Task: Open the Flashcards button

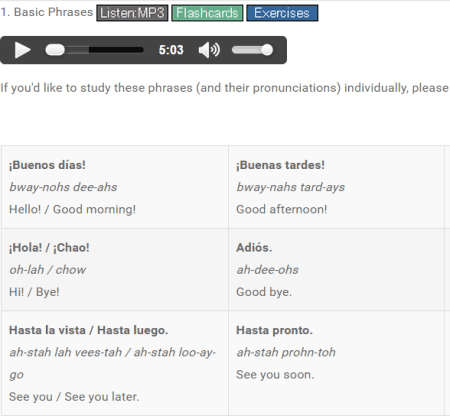Action: (x=207, y=13)
